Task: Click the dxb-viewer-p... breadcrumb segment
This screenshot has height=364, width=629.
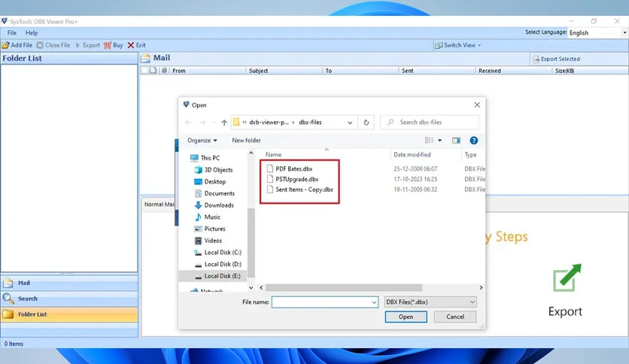Action: [269, 123]
